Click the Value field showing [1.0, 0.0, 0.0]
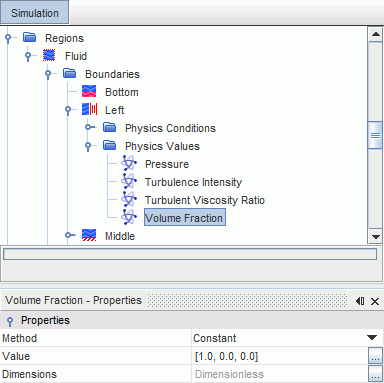The width and height of the screenshot is (384, 383). [280, 356]
